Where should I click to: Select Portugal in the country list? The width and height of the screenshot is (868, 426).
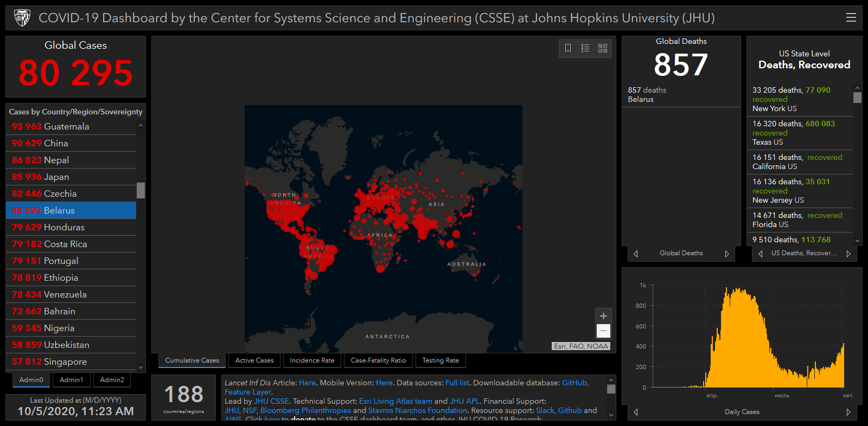[x=71, y=261]
